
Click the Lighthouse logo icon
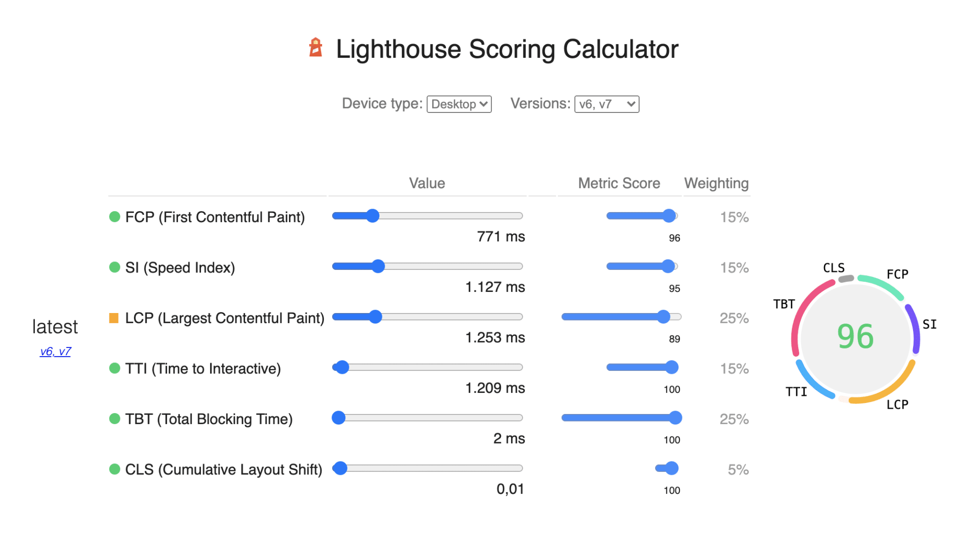tap(315, 48)
